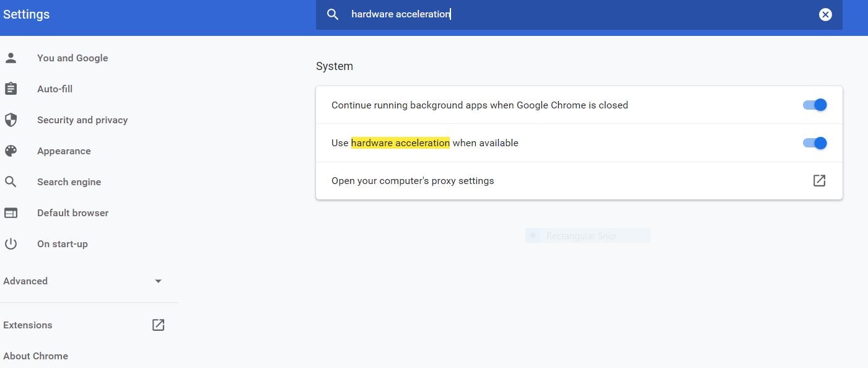Viewport: 868px width, 368px height.
Task: Expand the Advanced section arrow
Action: coord(158,281)
